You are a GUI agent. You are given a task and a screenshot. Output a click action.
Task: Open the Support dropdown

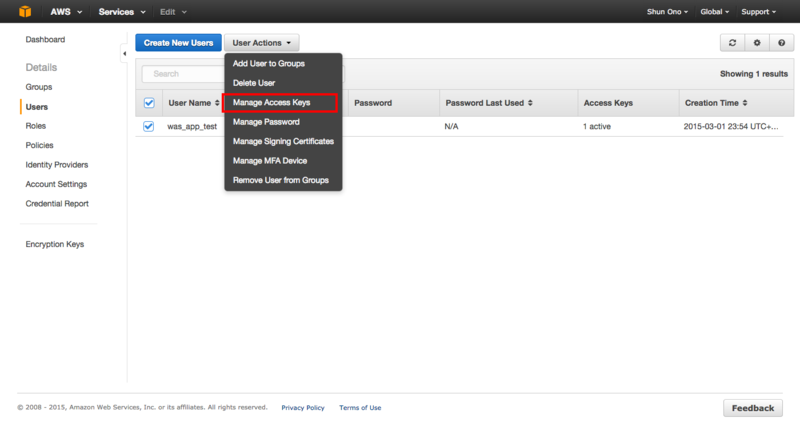pos(759,12)
